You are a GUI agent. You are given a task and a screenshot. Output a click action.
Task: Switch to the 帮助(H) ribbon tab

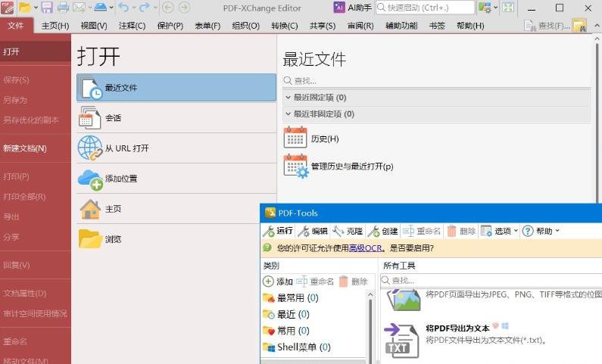[x=470, y=26]
